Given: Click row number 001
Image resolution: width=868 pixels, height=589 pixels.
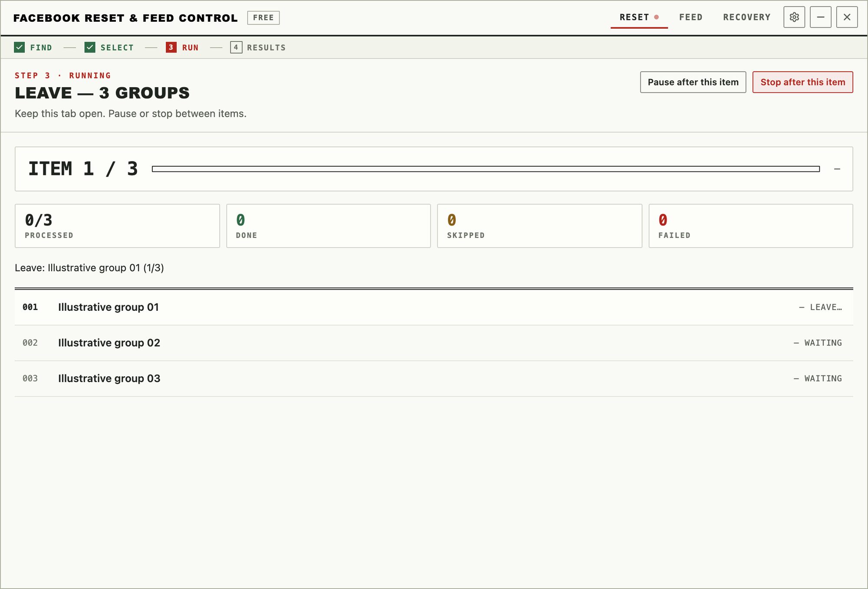Looking at the screenshot, I should click(30, 307).
